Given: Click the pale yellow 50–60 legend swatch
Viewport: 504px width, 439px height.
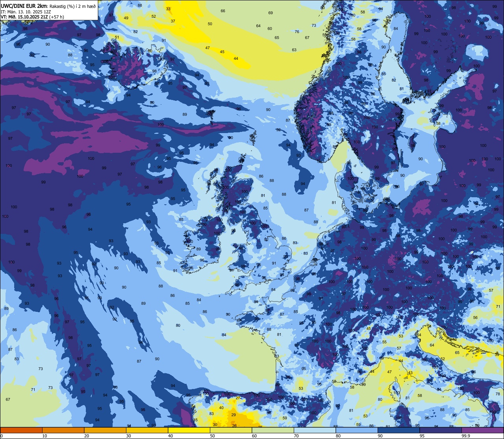Looking at the screenshot, I should pyautogui.click(x=231, y=430).
